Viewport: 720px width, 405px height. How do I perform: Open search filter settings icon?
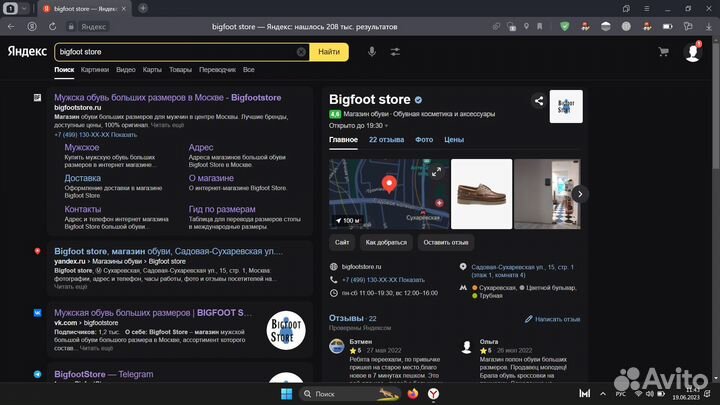(x=395, y=51)
